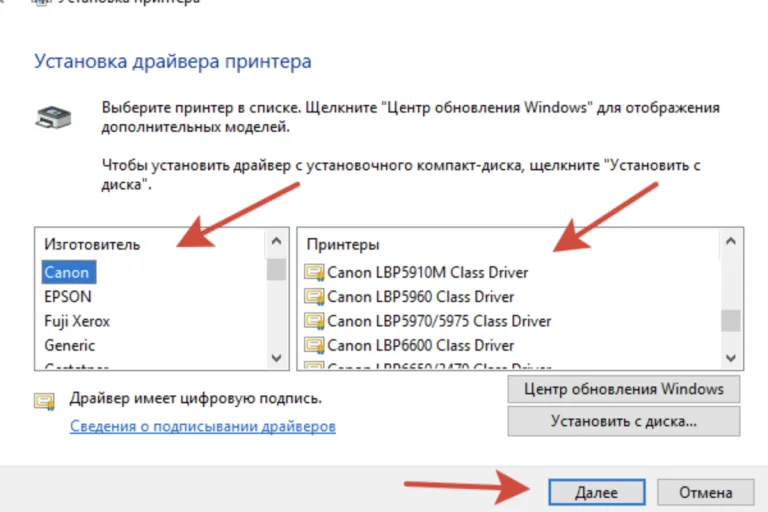This screenshot has height=512, width=768.
Task: Select Canon LBP5910M Class Driver
Action: (x=428, y=272)
